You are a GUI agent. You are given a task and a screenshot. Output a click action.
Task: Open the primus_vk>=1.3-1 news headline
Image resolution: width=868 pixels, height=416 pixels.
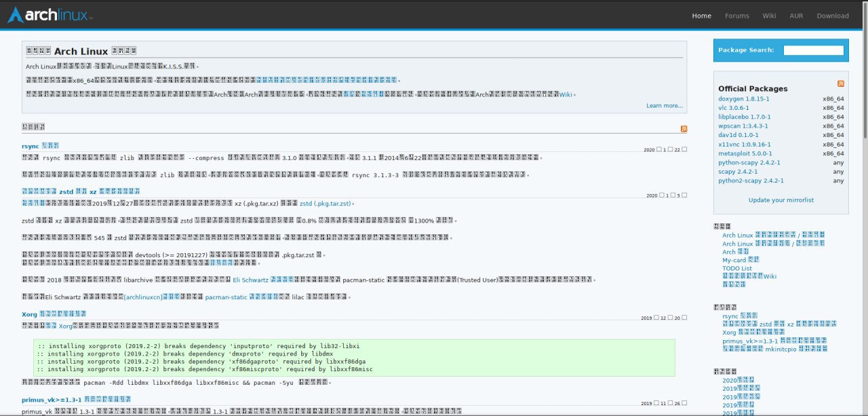point(76,400)
